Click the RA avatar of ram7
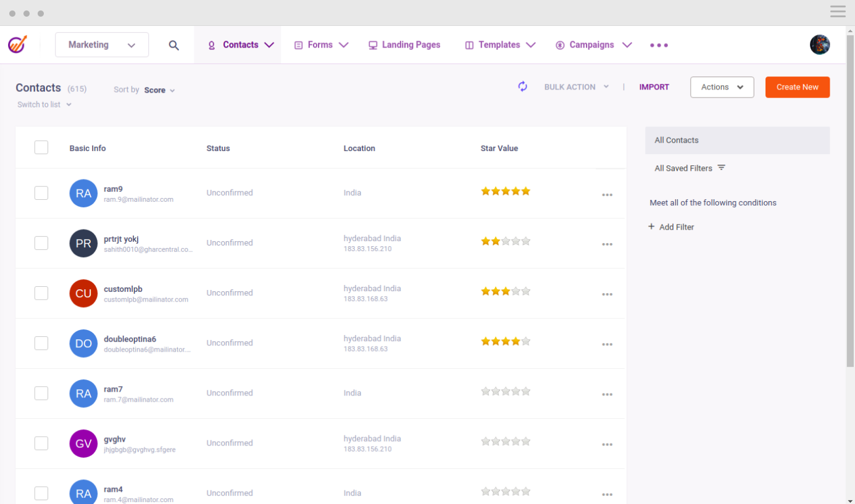This screenshot has width=855, height=504. [x=83, y=394]
